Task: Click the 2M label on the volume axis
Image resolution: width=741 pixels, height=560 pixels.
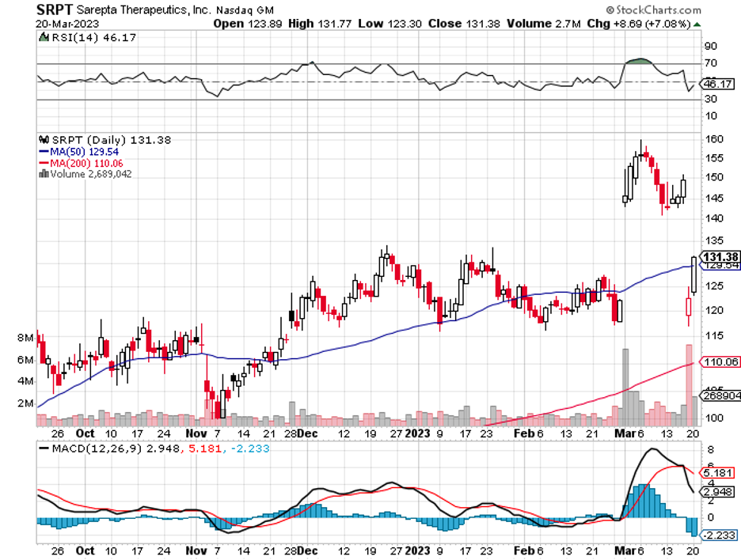Action: pos(25,403)
